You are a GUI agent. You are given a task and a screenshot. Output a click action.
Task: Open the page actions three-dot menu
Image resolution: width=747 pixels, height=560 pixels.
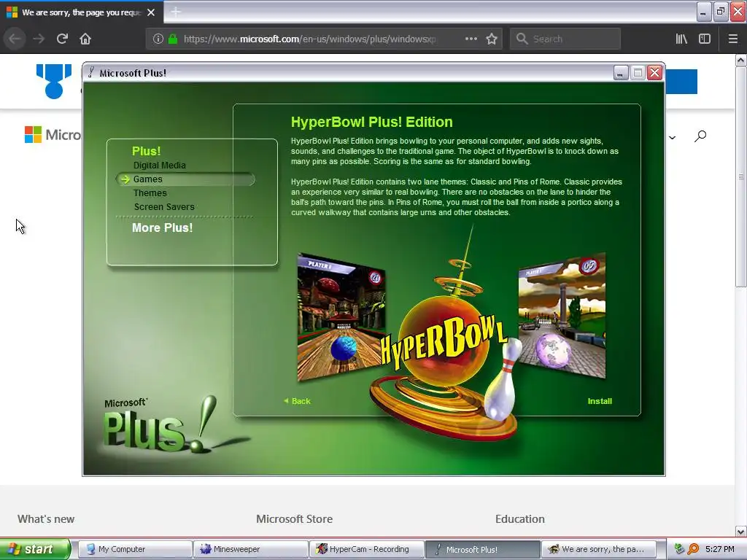point(471,39)
